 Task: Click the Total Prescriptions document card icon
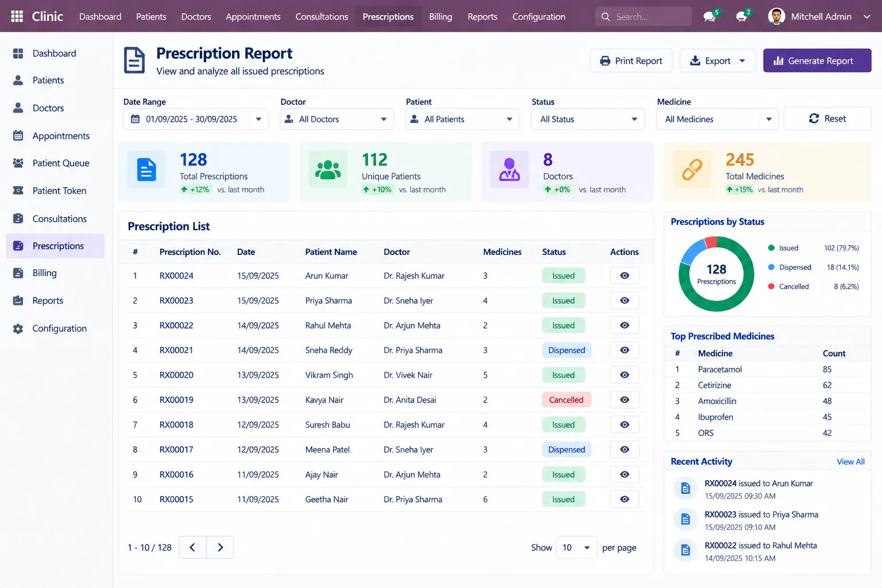(146, 170)
